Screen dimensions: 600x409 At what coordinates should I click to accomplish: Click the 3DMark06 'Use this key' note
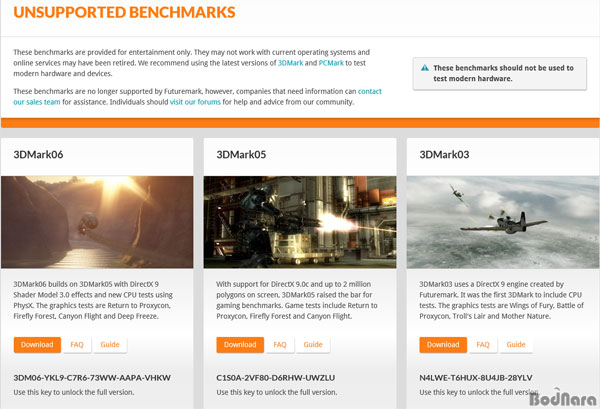[x=73, y=392]
